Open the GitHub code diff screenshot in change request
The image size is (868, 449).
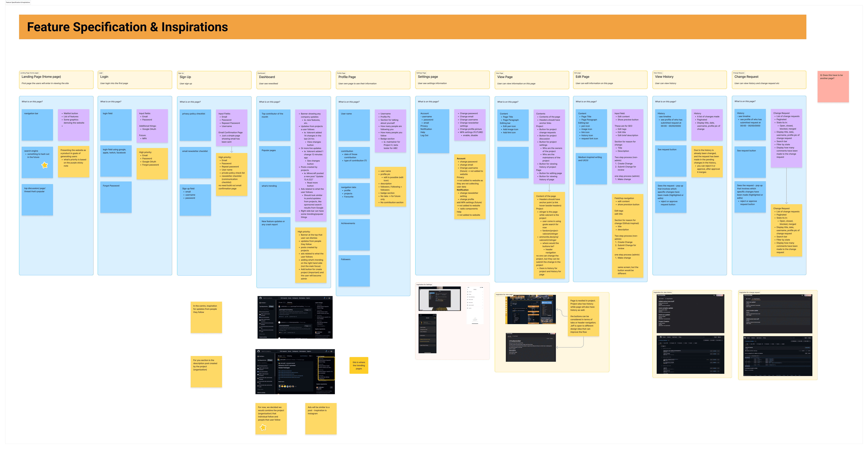point(778,356)
